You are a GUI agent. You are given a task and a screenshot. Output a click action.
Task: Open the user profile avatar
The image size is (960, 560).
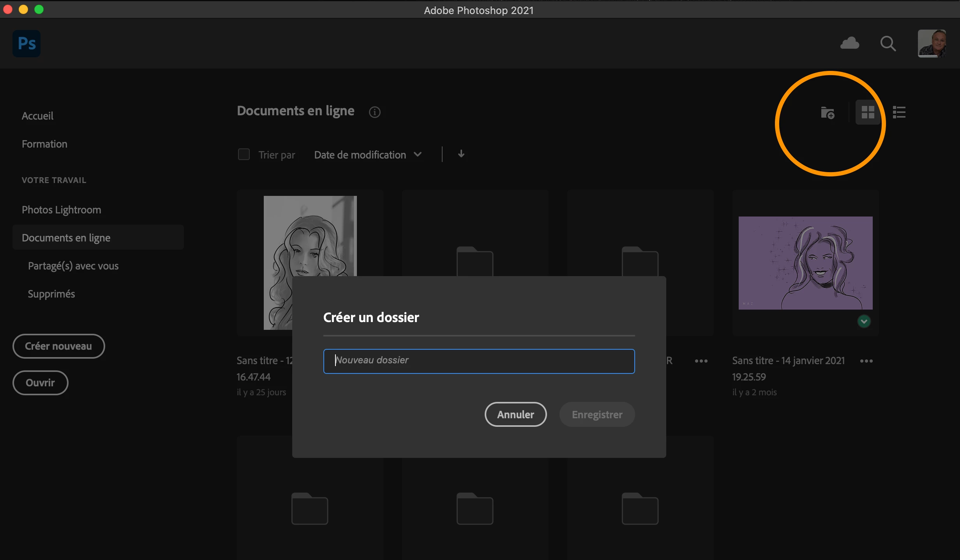(x=932, y=44)
